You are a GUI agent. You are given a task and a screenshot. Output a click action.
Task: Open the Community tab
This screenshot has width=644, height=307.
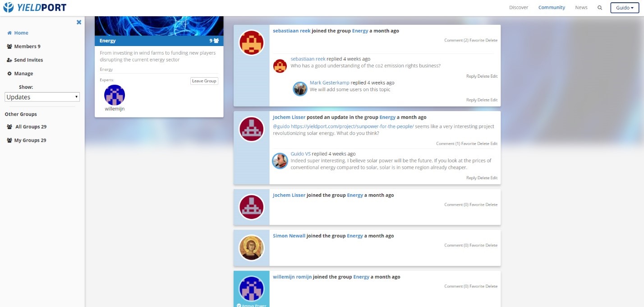(x=551, y=8)
